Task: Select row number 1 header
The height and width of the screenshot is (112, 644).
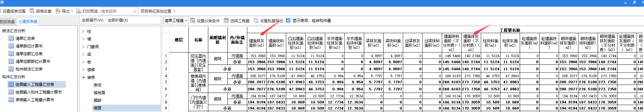Action: [166, 56]
